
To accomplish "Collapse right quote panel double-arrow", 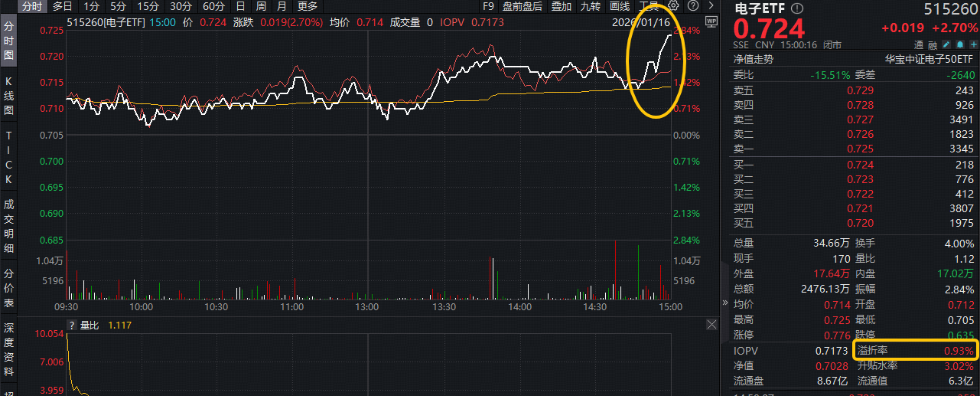I will pyautogui.click(x=725, y=303).
